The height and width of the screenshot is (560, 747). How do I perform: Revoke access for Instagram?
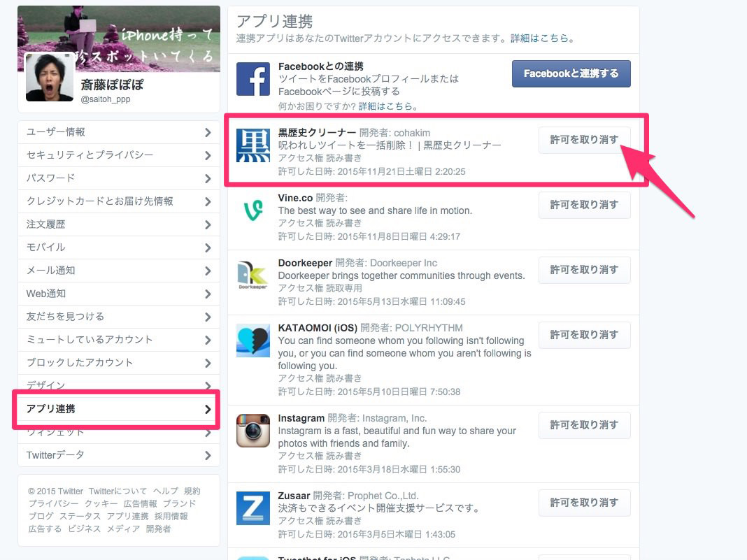click(x=585, y=425)
